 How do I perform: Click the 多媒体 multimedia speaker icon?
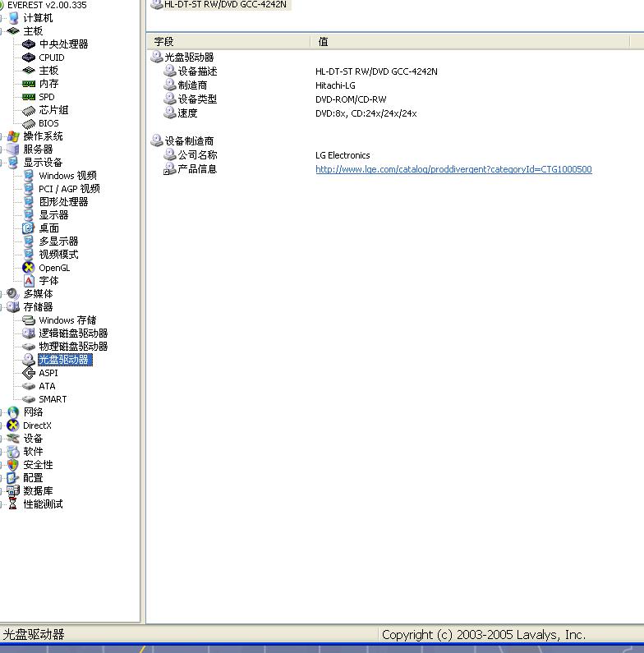tap(13, 293)
